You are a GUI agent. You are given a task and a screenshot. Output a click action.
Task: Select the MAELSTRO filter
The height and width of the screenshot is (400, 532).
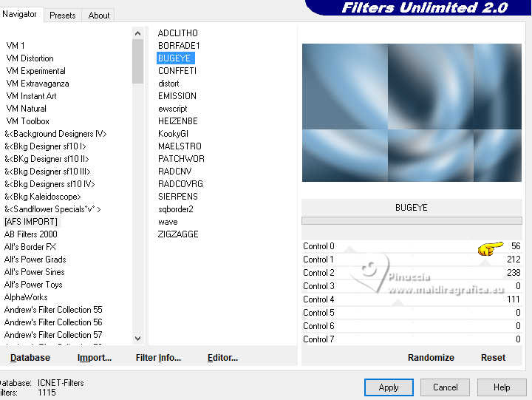click(180, 146)
